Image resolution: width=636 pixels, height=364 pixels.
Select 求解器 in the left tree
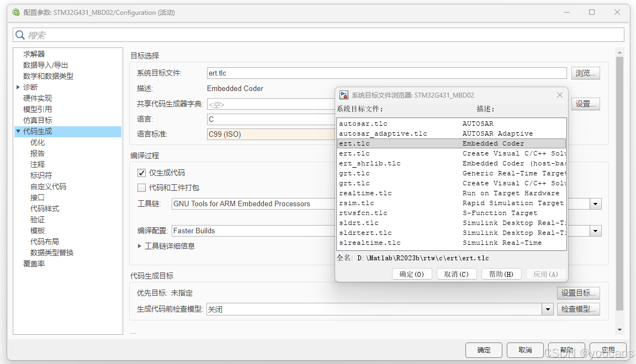pyautogui.click(x=34, y=54)
